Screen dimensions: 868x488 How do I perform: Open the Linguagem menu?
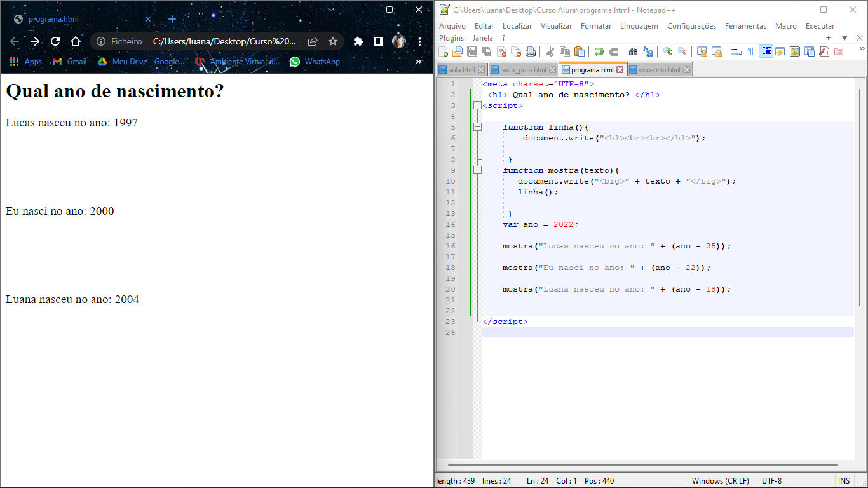pyautogui.click(x=639, y=26)
